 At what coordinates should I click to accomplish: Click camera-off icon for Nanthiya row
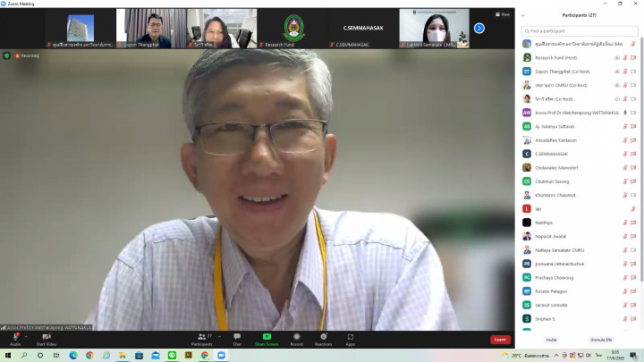[x=633, y=223]
